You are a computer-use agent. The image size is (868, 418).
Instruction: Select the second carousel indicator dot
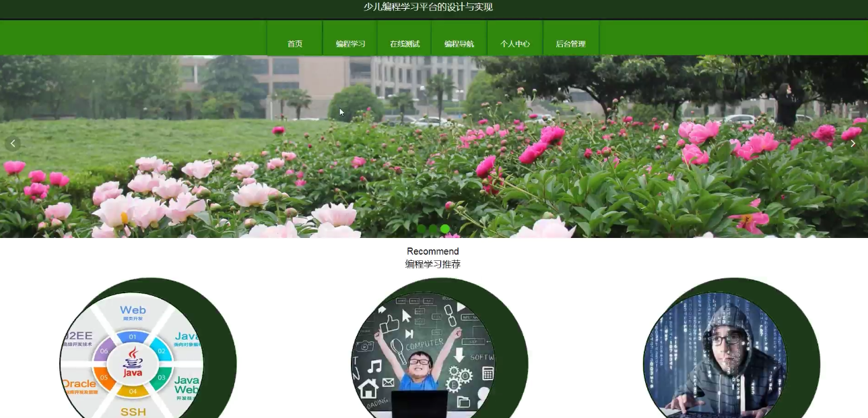tap(433, 229)
